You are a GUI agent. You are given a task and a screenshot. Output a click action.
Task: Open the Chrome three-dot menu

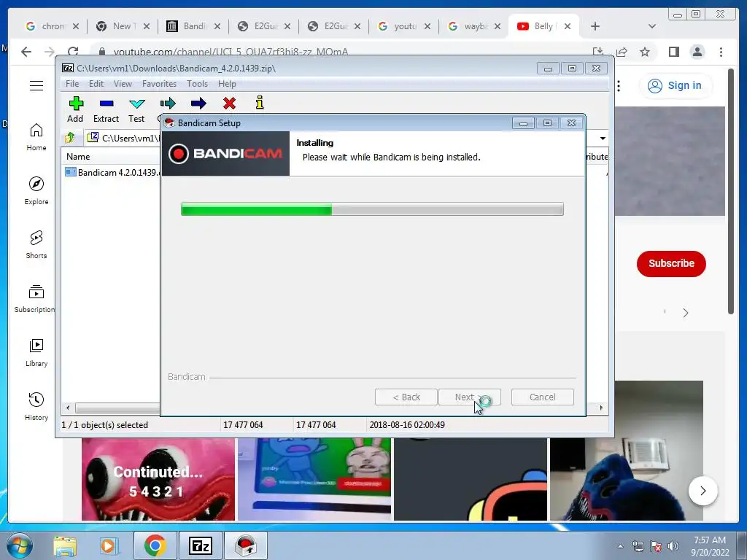721,52
